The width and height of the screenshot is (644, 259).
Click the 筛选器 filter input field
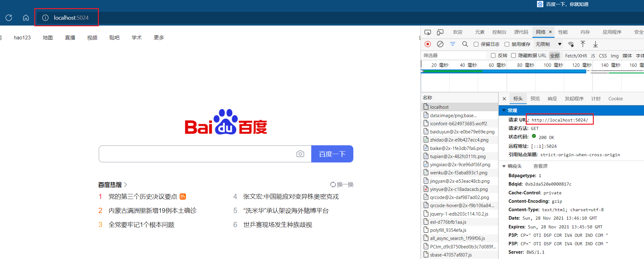pos(454,56)
